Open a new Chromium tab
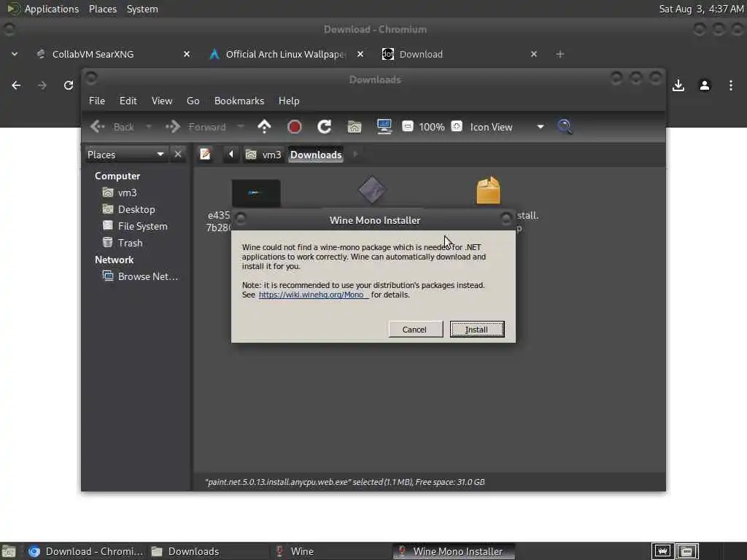This screenshot has height=560, width=747. tap(560, 54)
